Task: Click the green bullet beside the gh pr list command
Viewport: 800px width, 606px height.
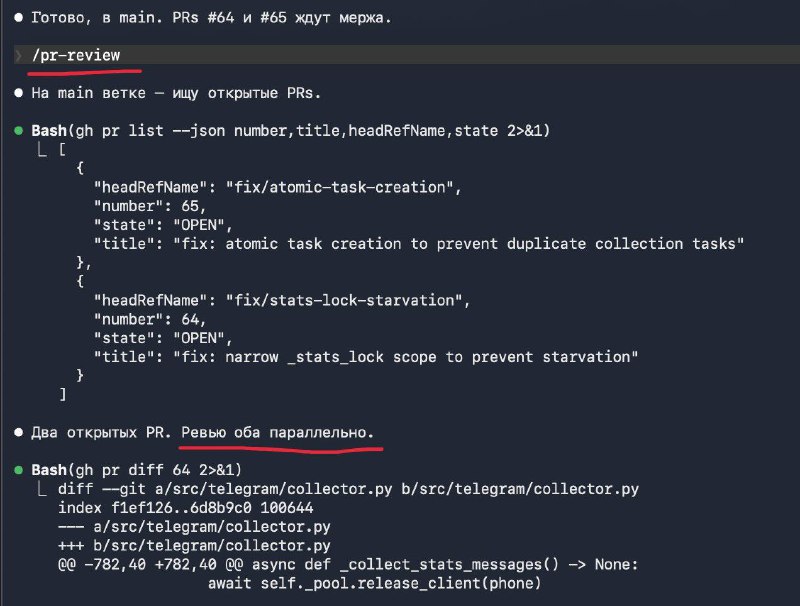Action: 19,131
